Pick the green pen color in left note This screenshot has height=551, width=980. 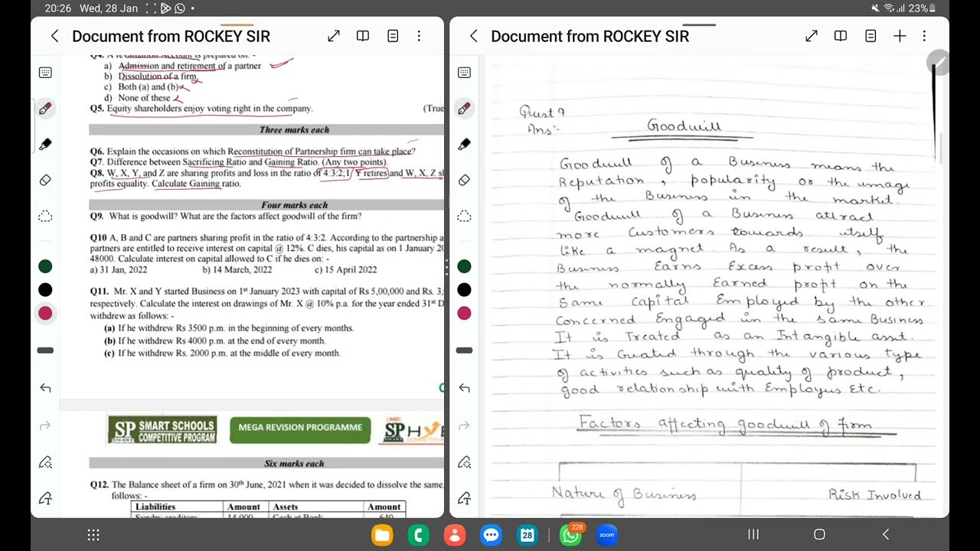(x=45, y=266)
